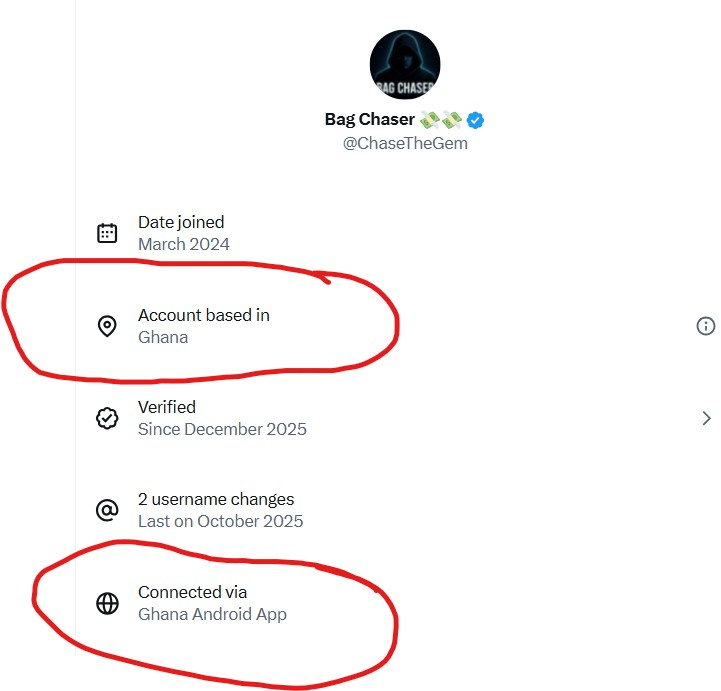This screenshot has height=691, width=721.
Task: Select the Account based in row
Action: [x=204, y=315]
